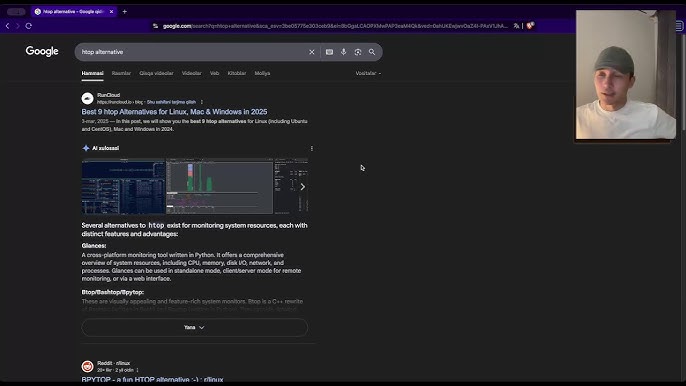Click the browser address bar
This screenshot has height=386, width=686.
click(335, 26)
